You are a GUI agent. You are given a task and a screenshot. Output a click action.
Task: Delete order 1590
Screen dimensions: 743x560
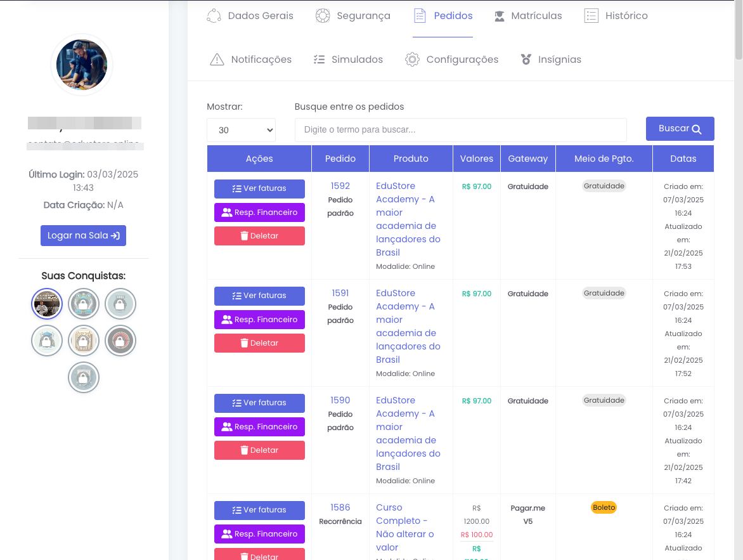tap(259, 450)
